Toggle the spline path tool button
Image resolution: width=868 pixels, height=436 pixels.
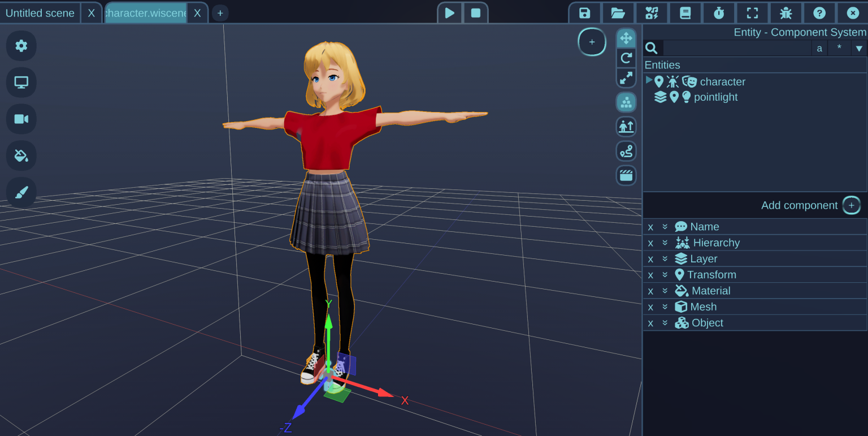pyautogui.click(x=626, y=151)
